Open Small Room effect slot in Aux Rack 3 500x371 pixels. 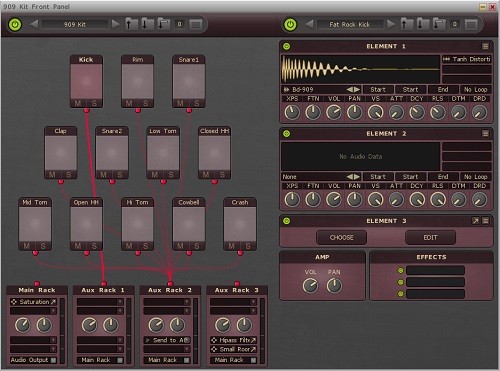[233, 349]
